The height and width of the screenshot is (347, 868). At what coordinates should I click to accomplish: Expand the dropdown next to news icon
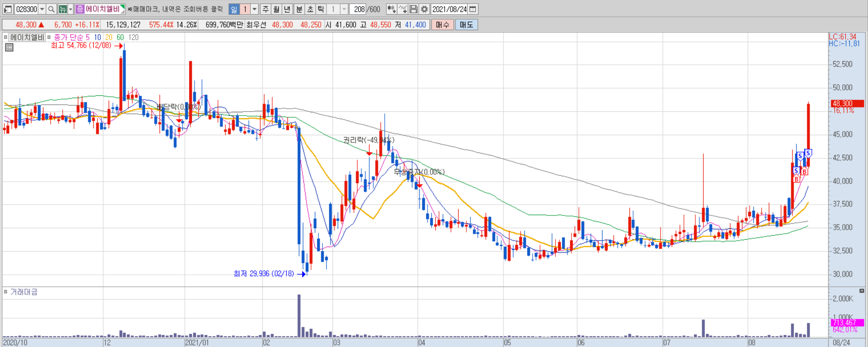click(70, 9)
